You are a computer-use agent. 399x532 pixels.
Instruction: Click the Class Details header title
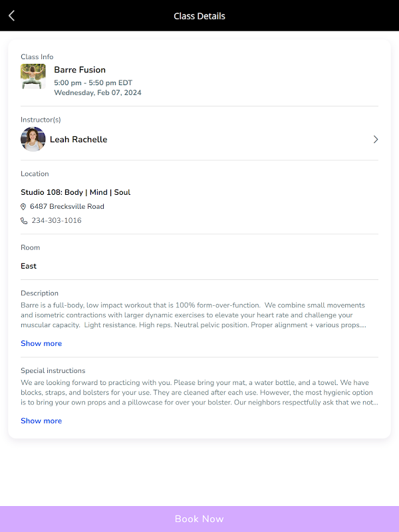[x=199, y=16]
